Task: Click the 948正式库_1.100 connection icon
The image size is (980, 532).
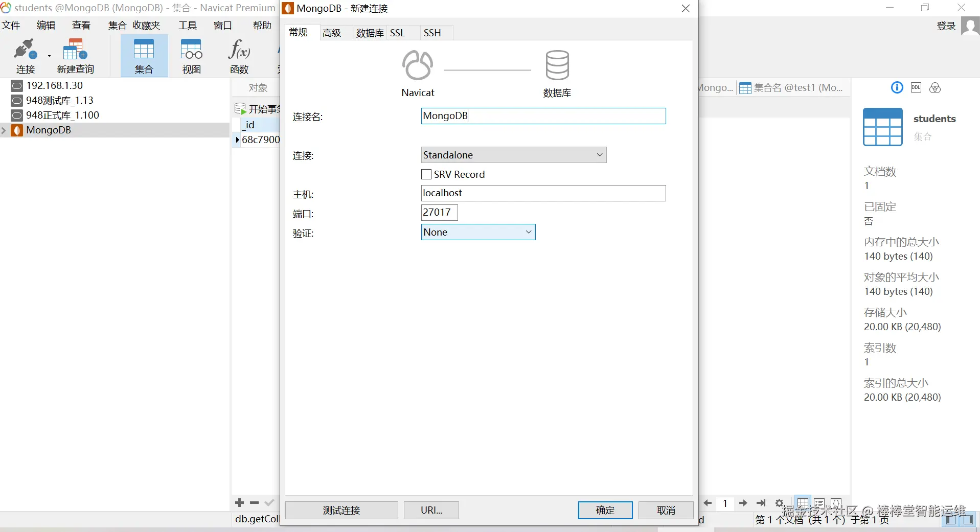Action: click(x=17, y=115)
